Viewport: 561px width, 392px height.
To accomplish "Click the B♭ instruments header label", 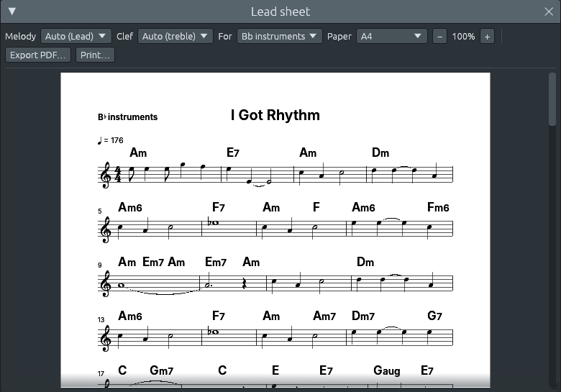I will [x=128, y=117].
